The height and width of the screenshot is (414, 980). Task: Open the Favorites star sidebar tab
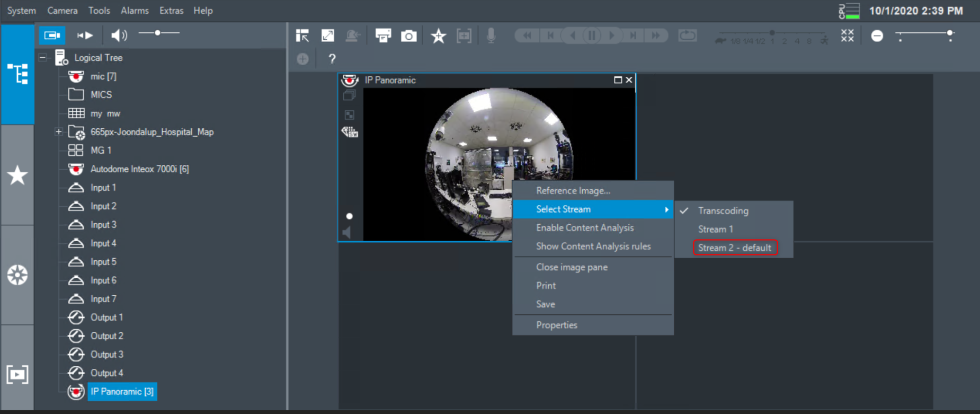pyautogui.click(x=17, y=175)
